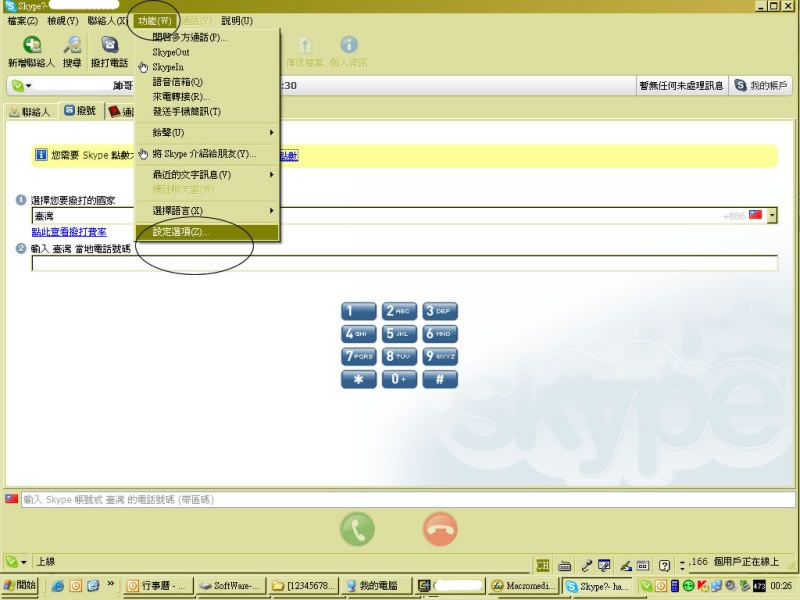Click the Windows 開始 Start button
800x600 pixels.
coord(20,586)
